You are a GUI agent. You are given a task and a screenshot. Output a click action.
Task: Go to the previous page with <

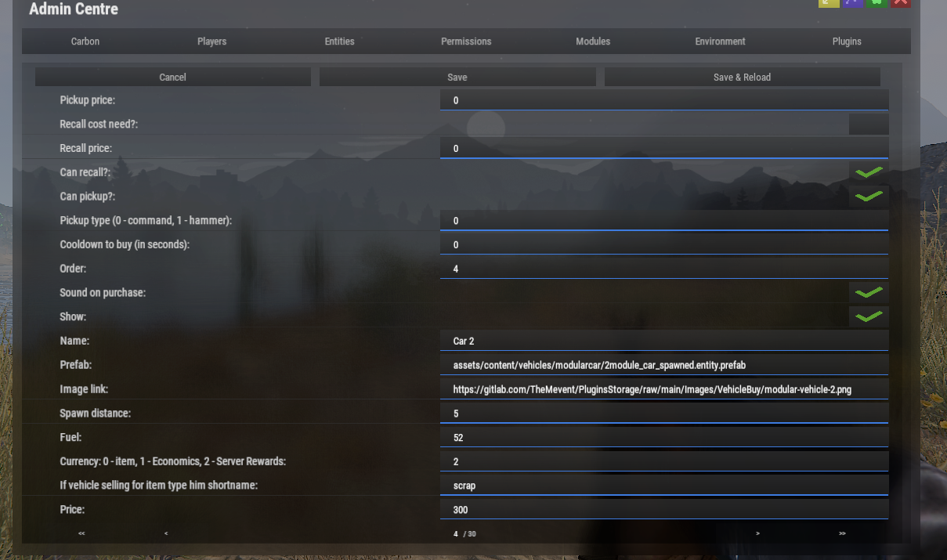[166, 533]
